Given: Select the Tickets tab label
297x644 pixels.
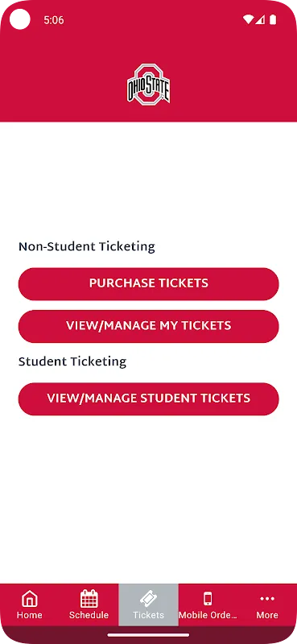Looking at the screenshot, I should (x=148, y=615).
